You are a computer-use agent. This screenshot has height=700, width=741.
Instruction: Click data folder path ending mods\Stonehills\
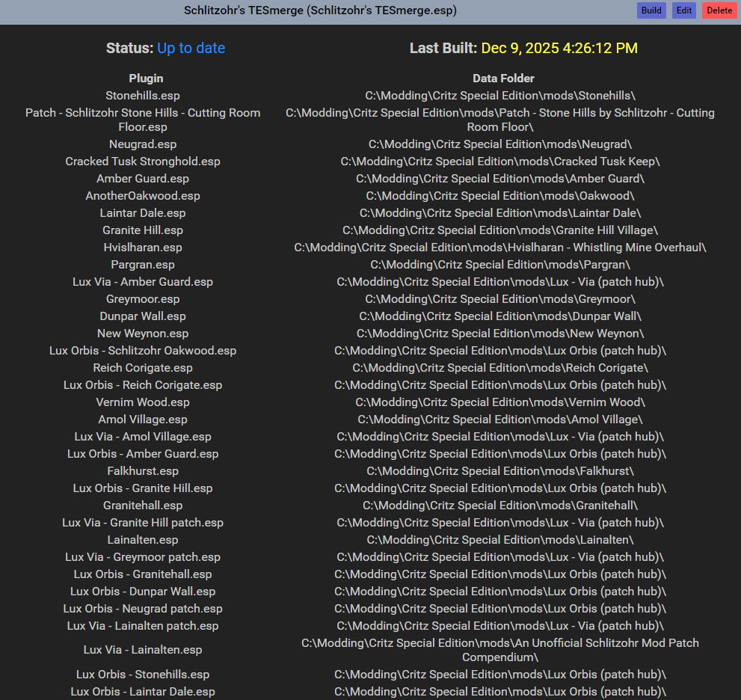point(500,96)
